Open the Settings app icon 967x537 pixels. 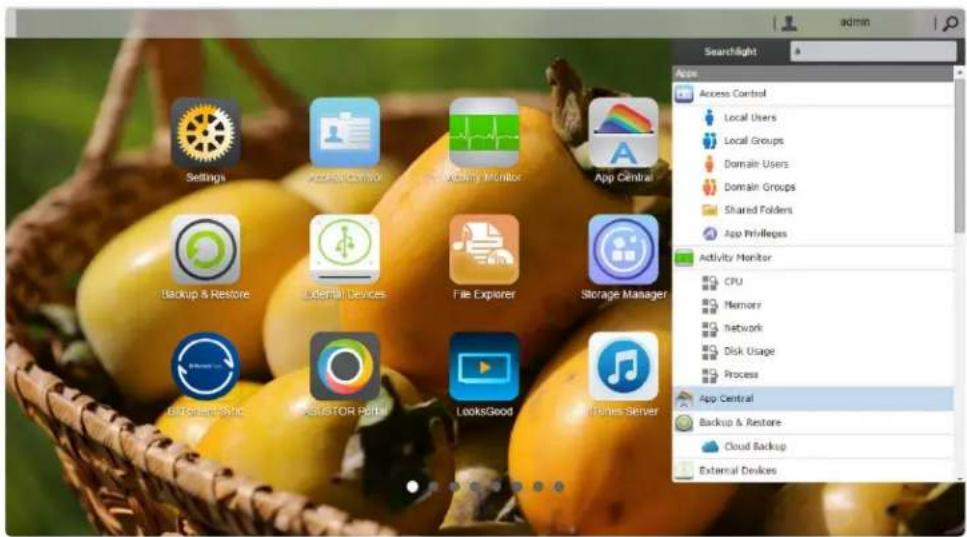point(205,133)
